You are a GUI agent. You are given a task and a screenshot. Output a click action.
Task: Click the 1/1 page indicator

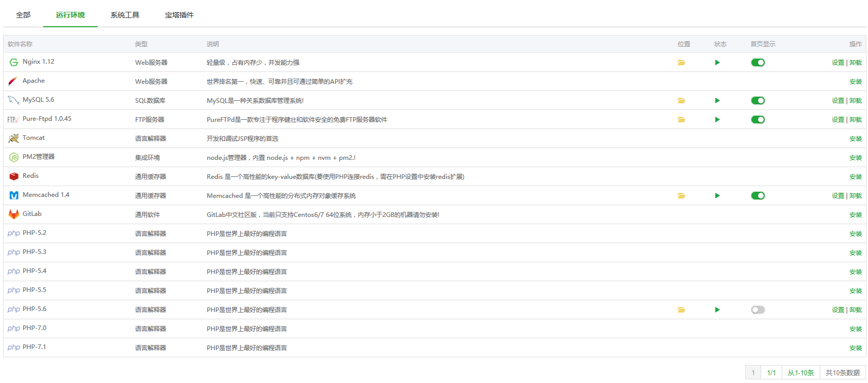pyautogui.click(x=771, y=373)
